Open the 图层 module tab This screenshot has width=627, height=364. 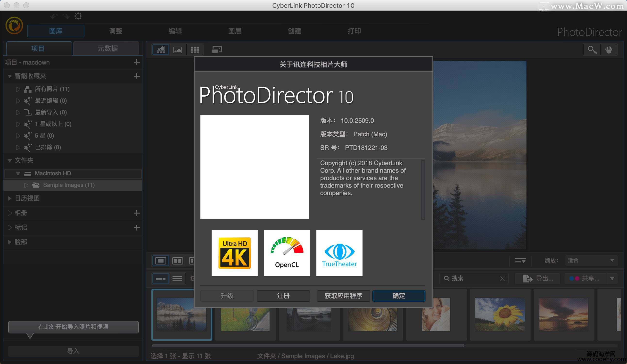[235, 31]
